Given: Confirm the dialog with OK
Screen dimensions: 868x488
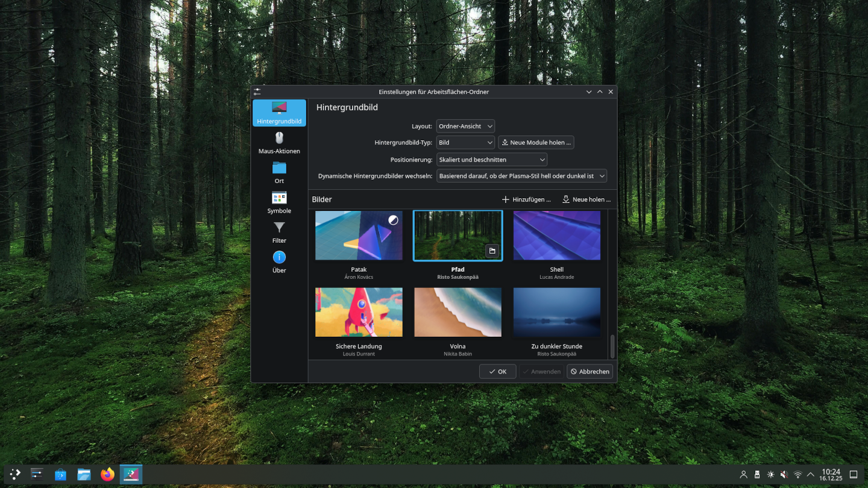Looking at the screenshot, I should coord(498,372).
